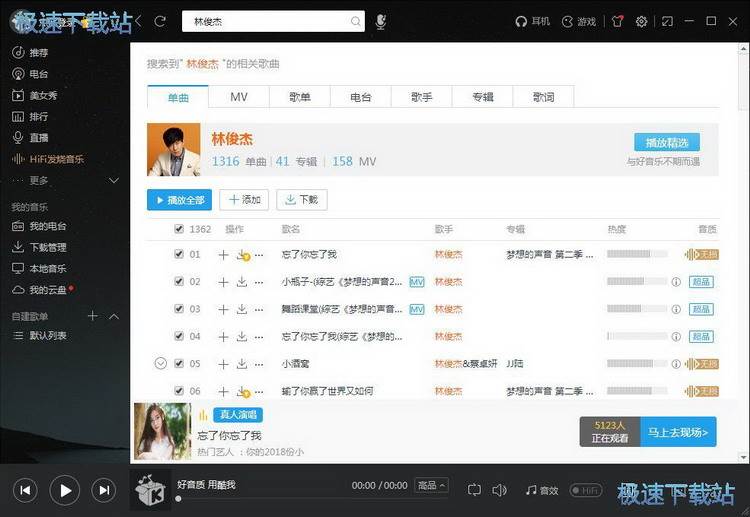Viewport: 750px width, 517px height.
Task: Switch to the 歌单 tab
Action: click(300, 97)
